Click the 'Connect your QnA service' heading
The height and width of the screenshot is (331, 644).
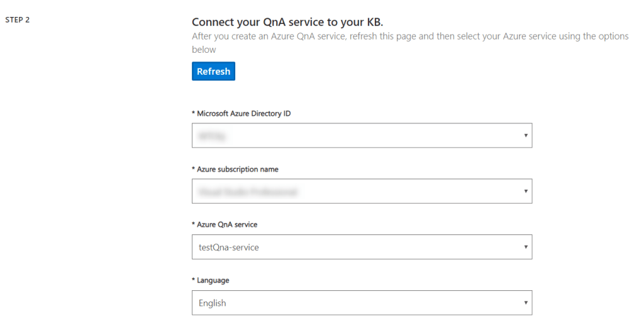pos(287,22)
